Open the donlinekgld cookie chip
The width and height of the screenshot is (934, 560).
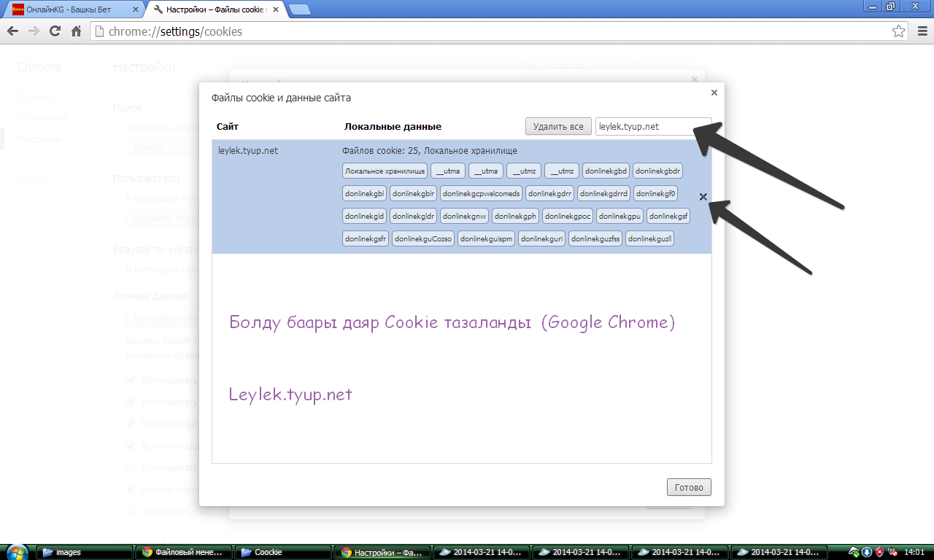364,217
